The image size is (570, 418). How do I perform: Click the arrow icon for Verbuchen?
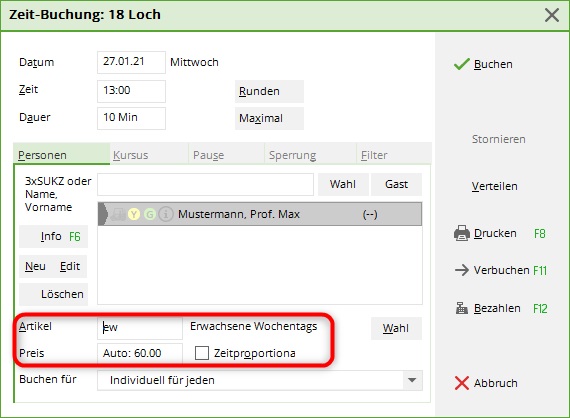(462, 270)
